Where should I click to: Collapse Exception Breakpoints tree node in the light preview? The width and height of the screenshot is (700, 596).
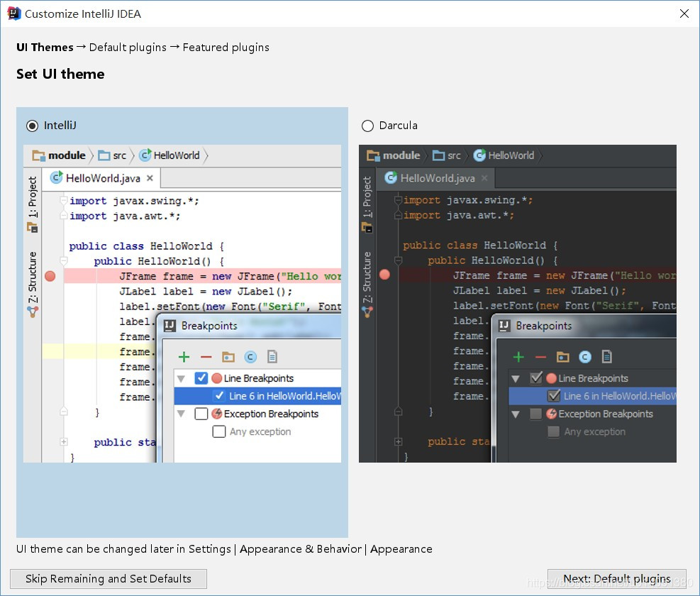182,414
